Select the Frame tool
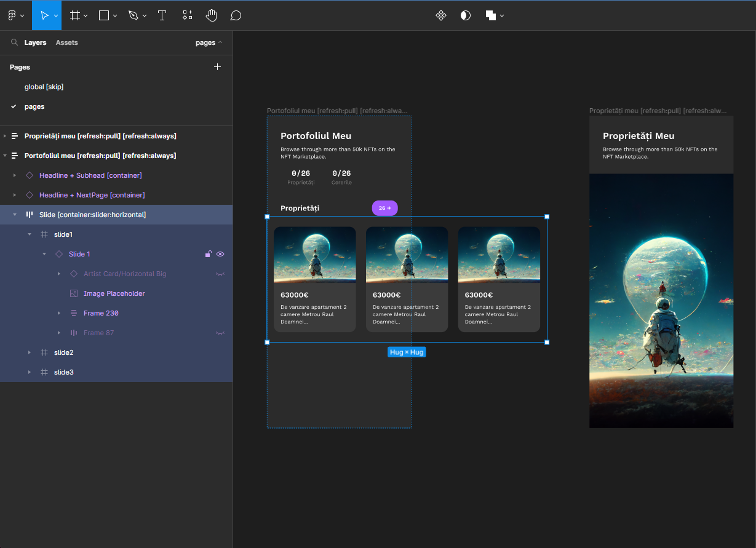This screenshot has height=548, width=756. (x=75, y=15)
